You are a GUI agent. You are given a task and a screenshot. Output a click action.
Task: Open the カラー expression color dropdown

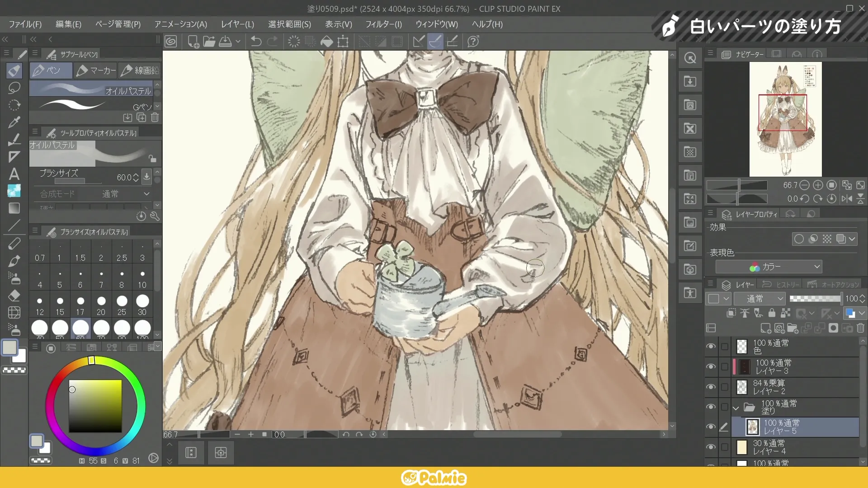[x=768, y=267]
